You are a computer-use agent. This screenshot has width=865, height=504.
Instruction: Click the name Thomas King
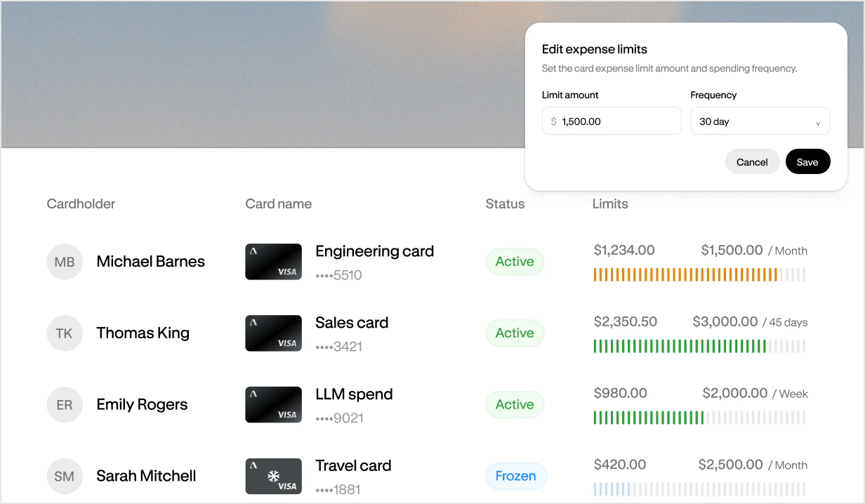tap(143, 333)
